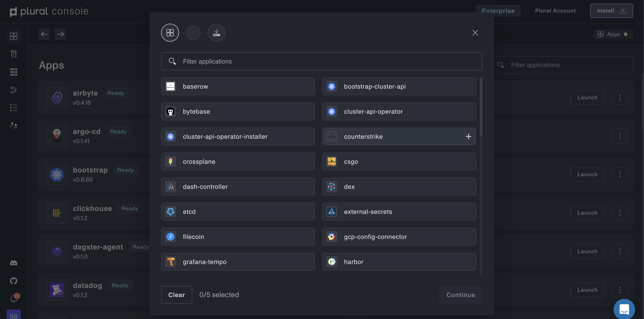The height and width of the screenshot is (319, 644).
Task: Select the baserow application
Action: 238,87
